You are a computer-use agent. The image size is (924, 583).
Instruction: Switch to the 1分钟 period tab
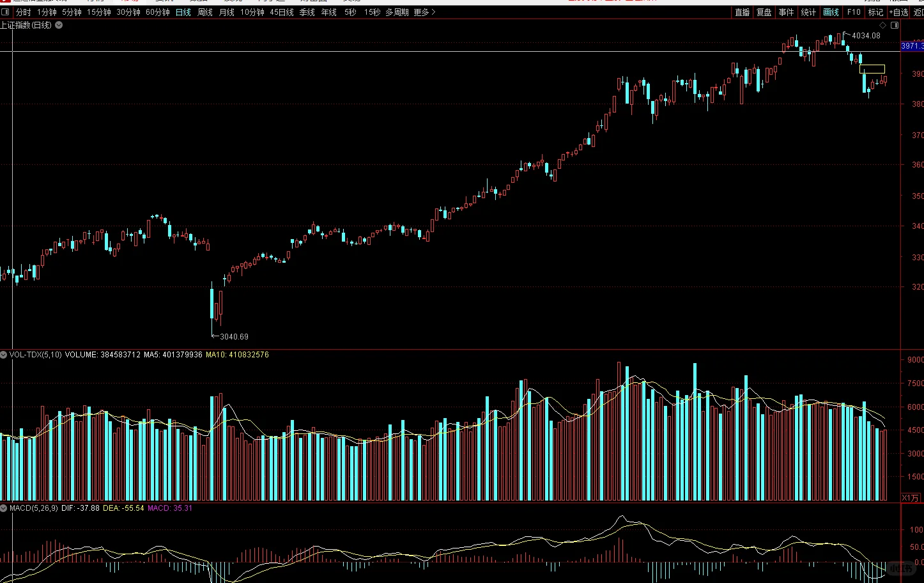pos(47,12)
